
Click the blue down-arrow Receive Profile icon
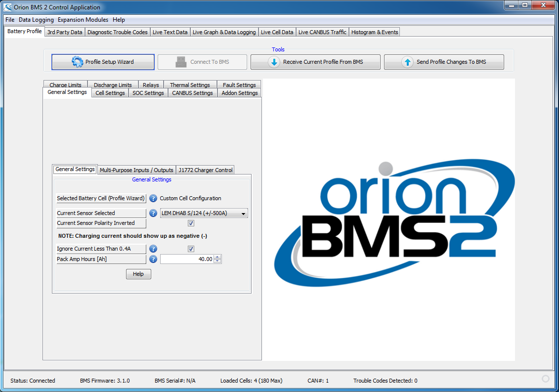coord(274,62)
